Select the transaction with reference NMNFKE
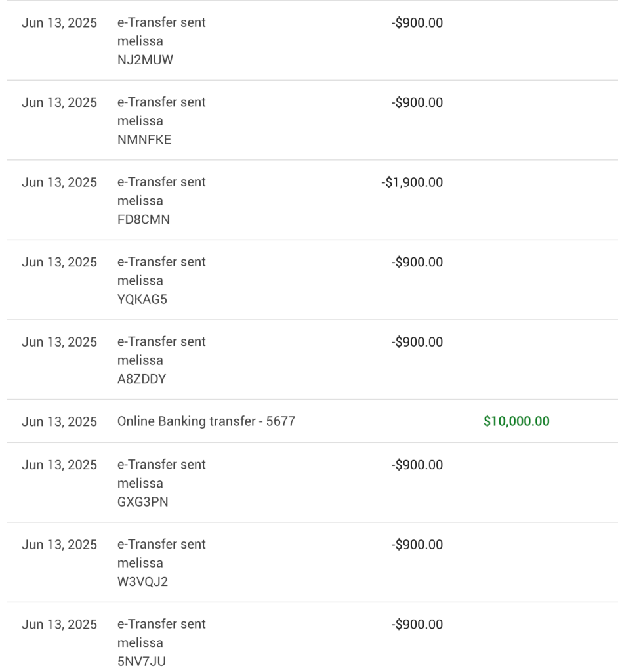The image size is (618, 672). (x=312, y=120)
